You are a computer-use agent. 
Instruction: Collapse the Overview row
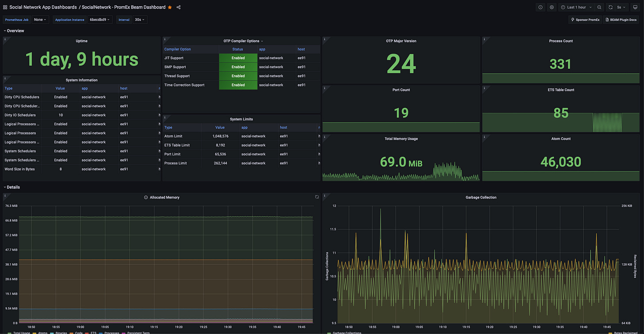pos(15,31)
